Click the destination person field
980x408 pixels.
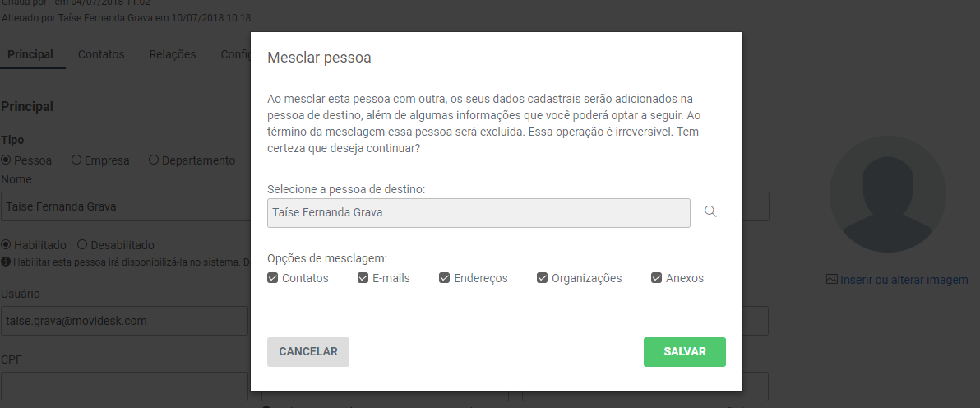[x=478, y=213]
